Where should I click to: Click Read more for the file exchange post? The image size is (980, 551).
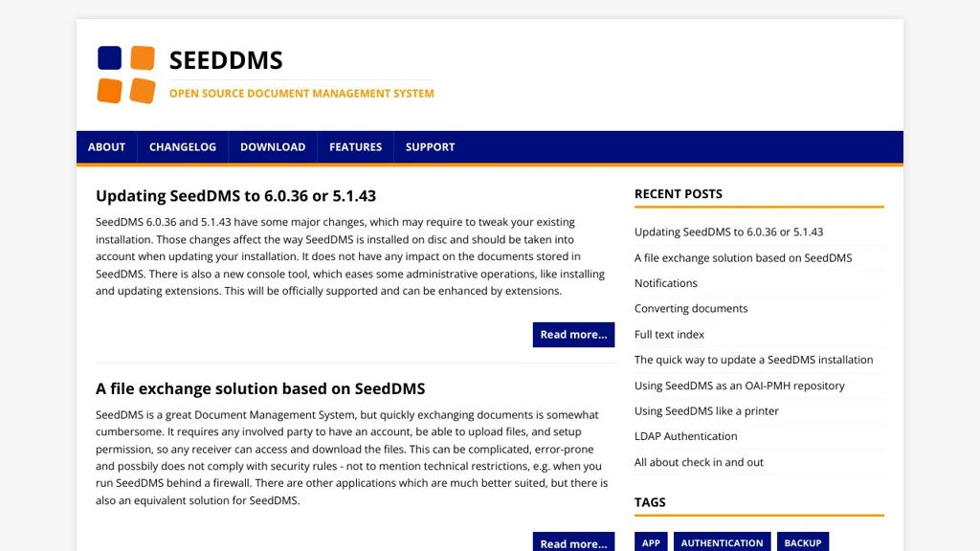tap(573, 541)
